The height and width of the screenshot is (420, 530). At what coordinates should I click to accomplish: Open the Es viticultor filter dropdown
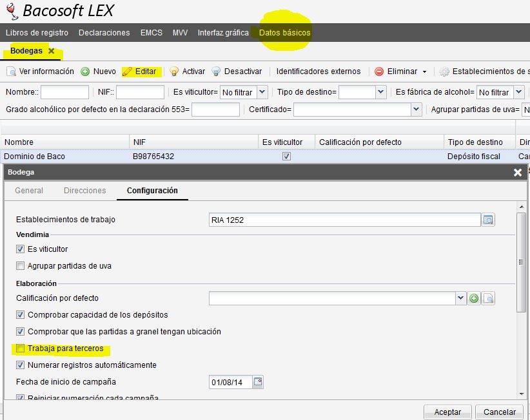(262, 92)
